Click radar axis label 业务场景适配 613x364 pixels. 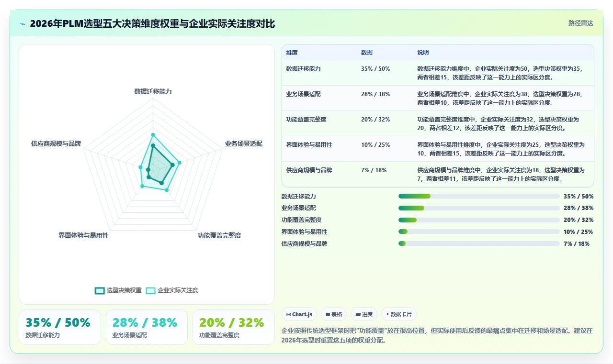click(x=244, y=143)
